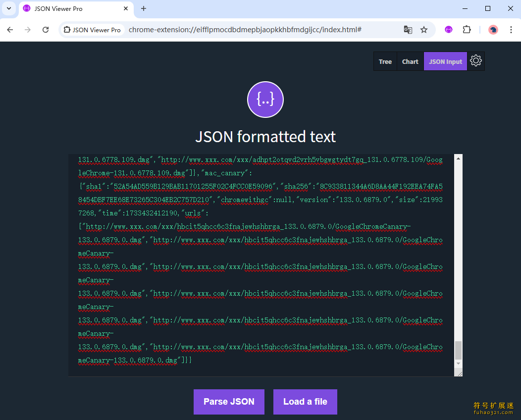The height and width of the screenshot is (420, 521).
Task: Open the Chrome profile avatar
Action: pos(493,30)
